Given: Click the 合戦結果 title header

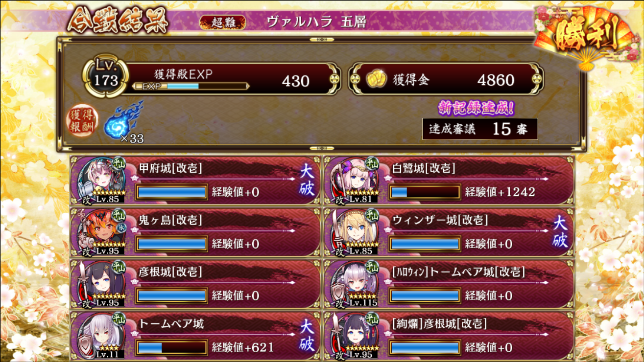Looking at the screenshot, I should (x=118, y=21).
